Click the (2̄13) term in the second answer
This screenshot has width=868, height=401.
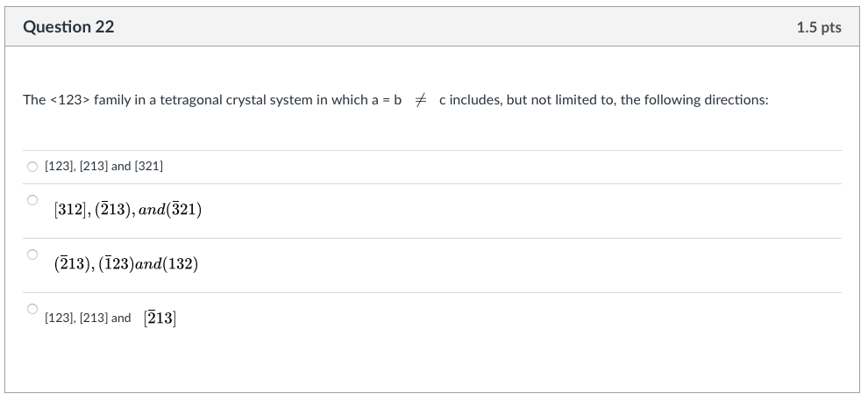113,210
